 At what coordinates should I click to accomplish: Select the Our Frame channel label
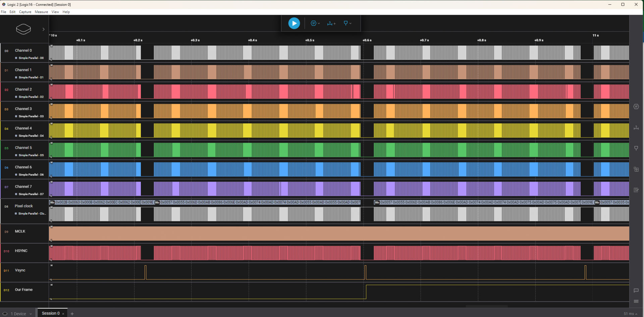tap(24, 290)
